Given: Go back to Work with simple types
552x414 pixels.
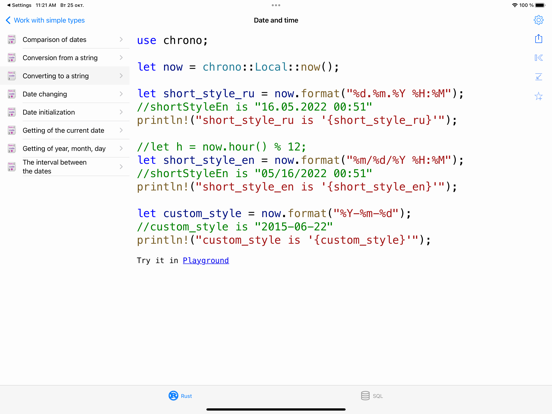Looking at the screenshot, I should 45,20.
